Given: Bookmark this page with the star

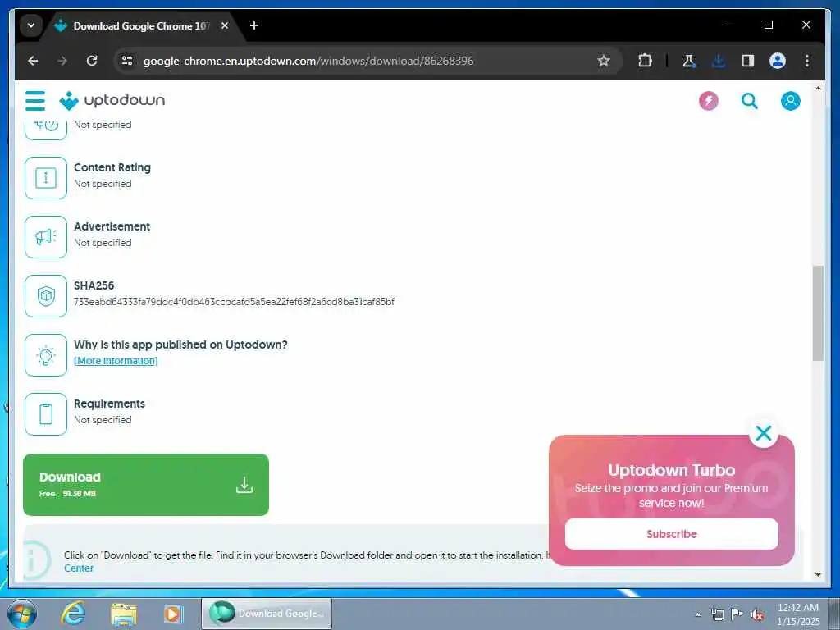Looking at the screenshot, I should pyautogui.click(x=604, y=61).
